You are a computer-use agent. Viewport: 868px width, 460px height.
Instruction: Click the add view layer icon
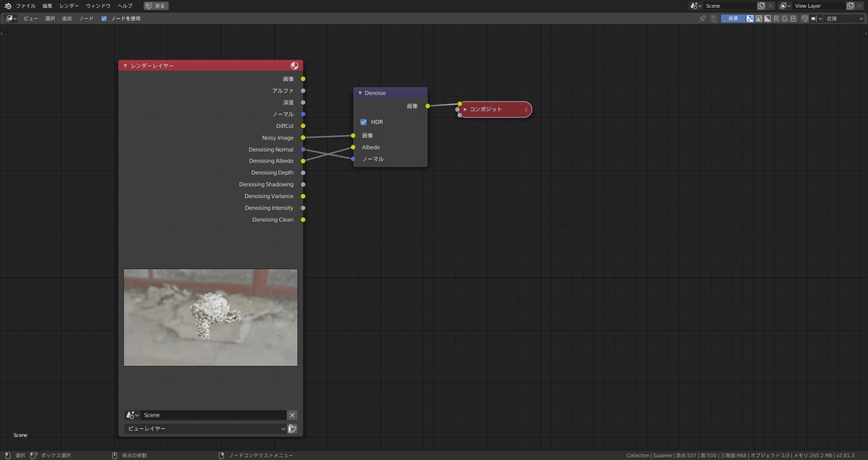[x=850, y=5]
